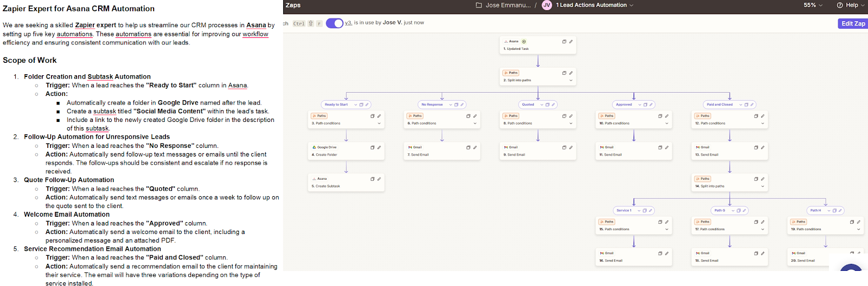Viewport: 868px width, 286px height.
Task: Expand step 6 Path conditions chevron
Action: coord(475,123)
